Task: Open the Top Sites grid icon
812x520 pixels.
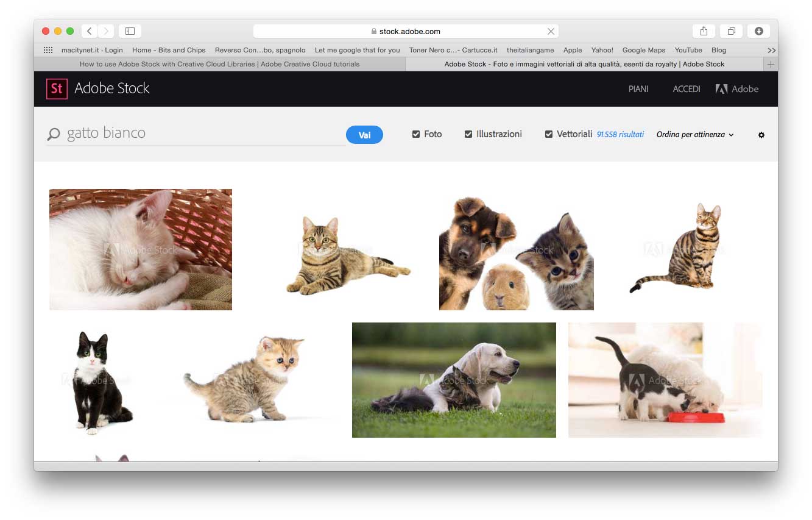Action: click(x=48, y=50)
